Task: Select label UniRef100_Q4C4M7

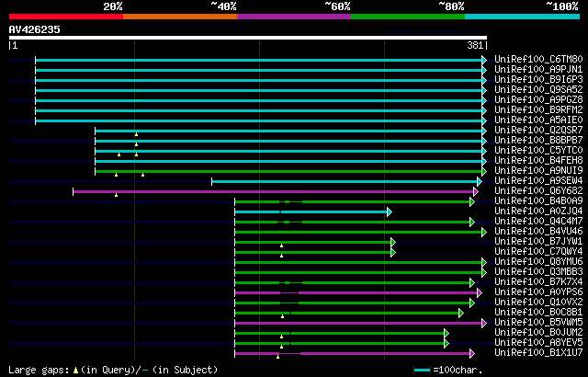Action: (538, 221)
